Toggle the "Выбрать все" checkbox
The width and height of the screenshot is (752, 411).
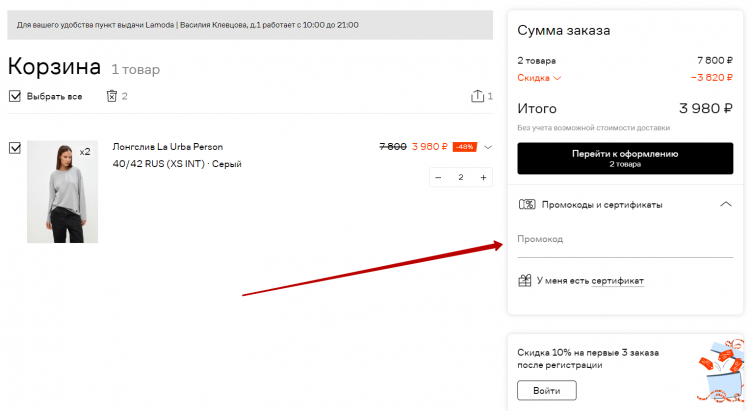(x=15, y=96)
